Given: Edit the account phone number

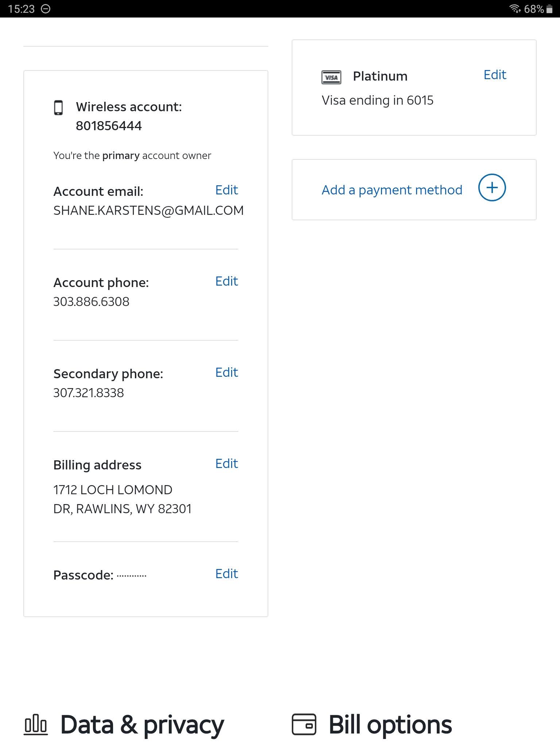Looking at the screenshot, I should (226, 281).
